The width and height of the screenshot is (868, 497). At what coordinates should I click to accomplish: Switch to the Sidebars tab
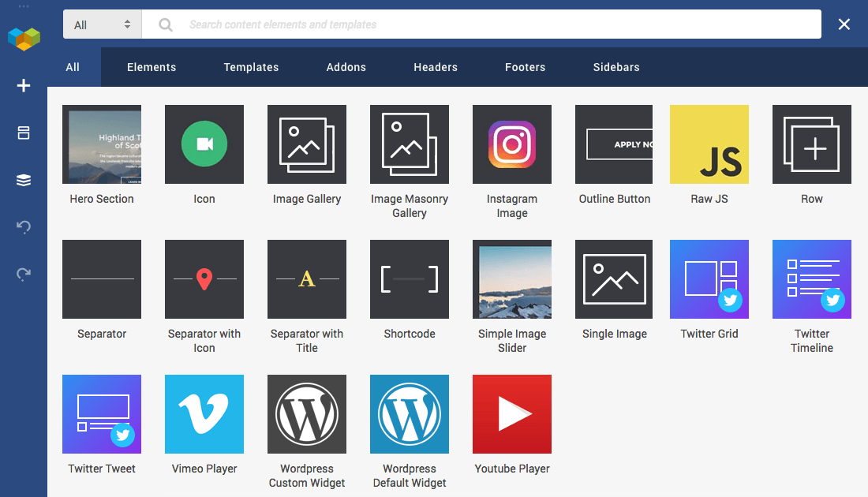point(616,67)
